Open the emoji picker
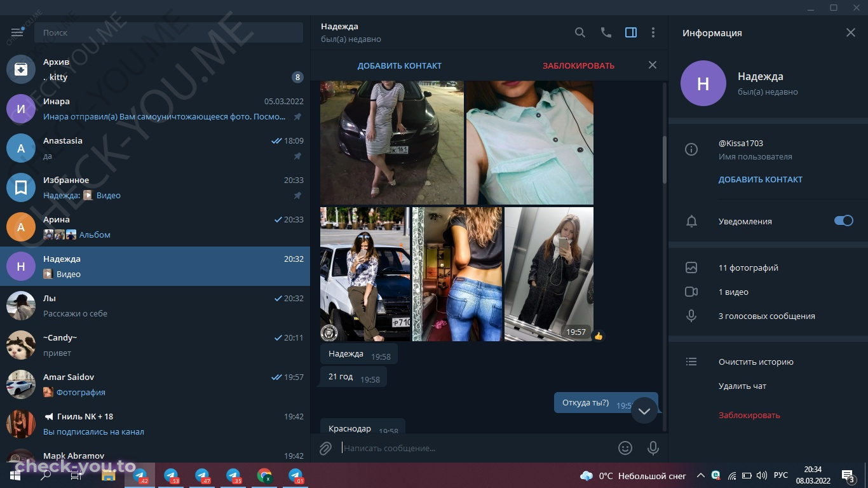The image size is (868, 488). pos(625,448)
